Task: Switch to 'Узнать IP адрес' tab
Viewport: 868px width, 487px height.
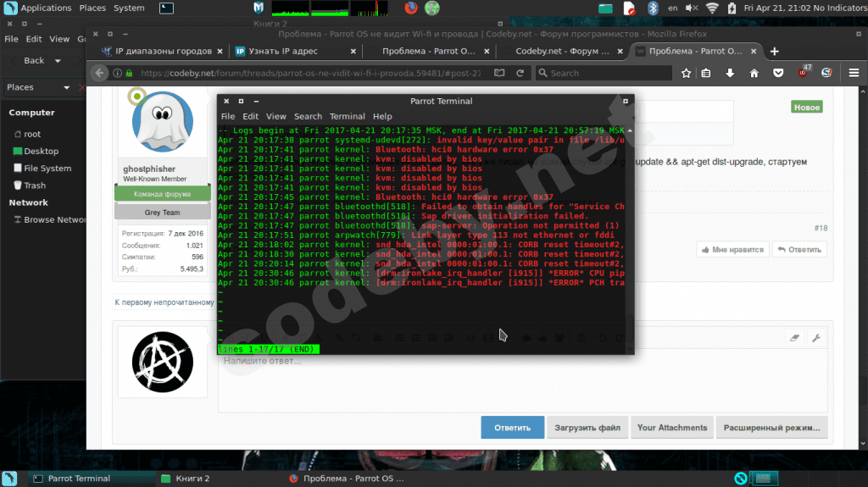Action: [x=283, y=51]
